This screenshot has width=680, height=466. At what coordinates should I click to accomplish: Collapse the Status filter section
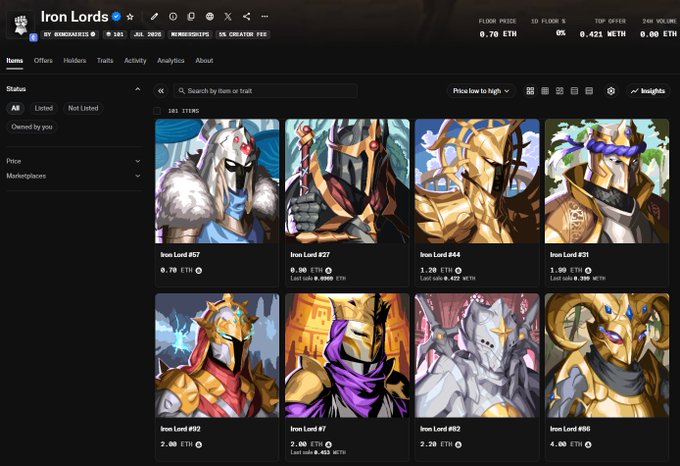click(x=137, y=89)
